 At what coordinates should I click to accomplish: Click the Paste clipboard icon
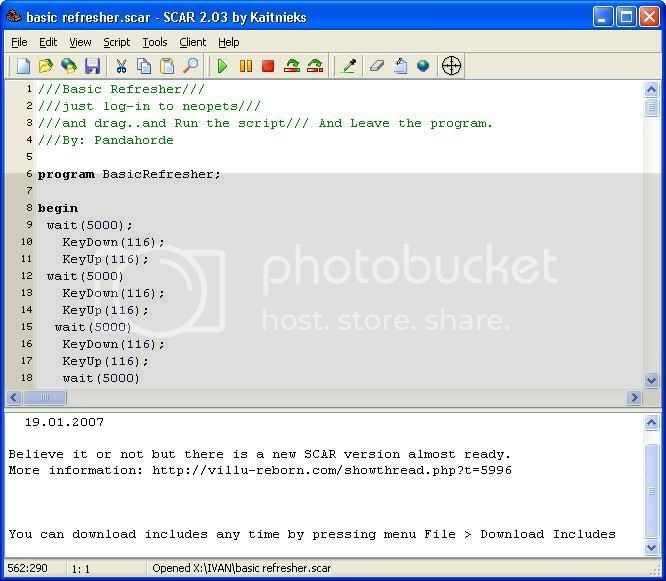(167, 67)
